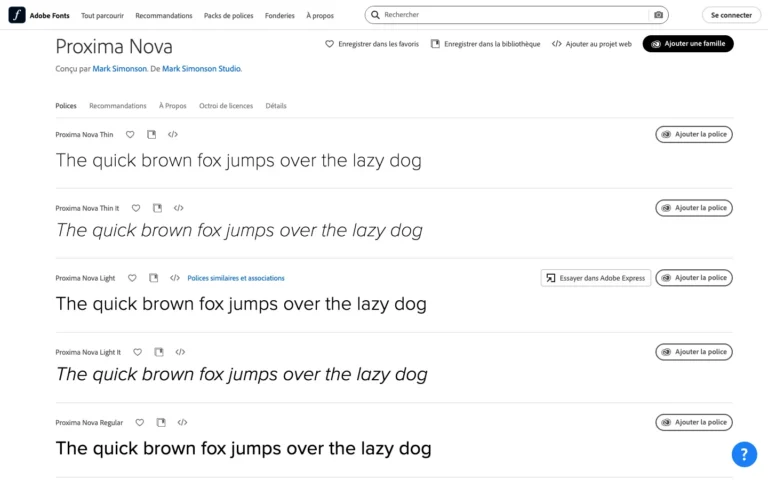The height and width of the screenshot is (480, 768).
Task: Save Proxima Nova Thin It to library icon
Action: [157, 208]
